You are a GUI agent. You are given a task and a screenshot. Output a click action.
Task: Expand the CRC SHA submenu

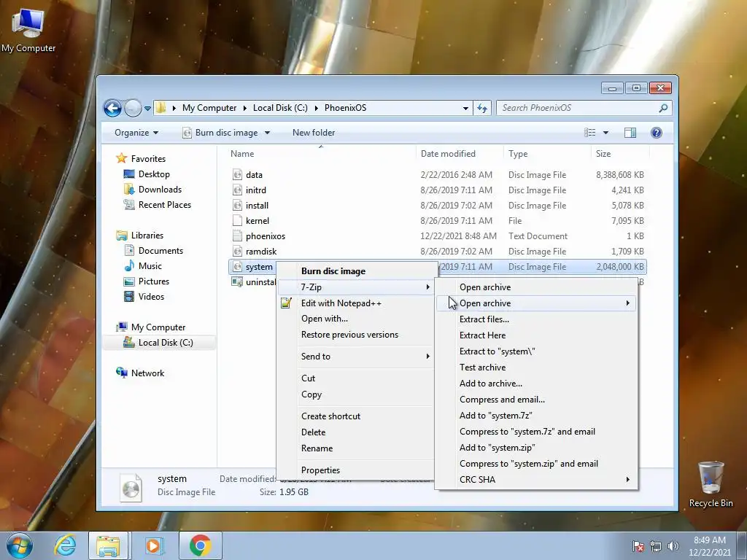pos(536,480)
